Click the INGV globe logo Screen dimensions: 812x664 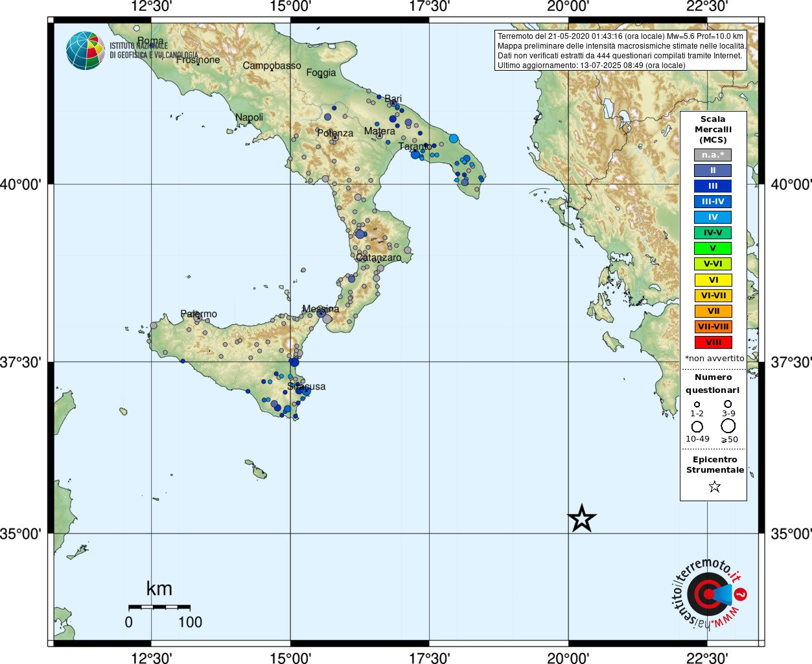tap(86, 51)
